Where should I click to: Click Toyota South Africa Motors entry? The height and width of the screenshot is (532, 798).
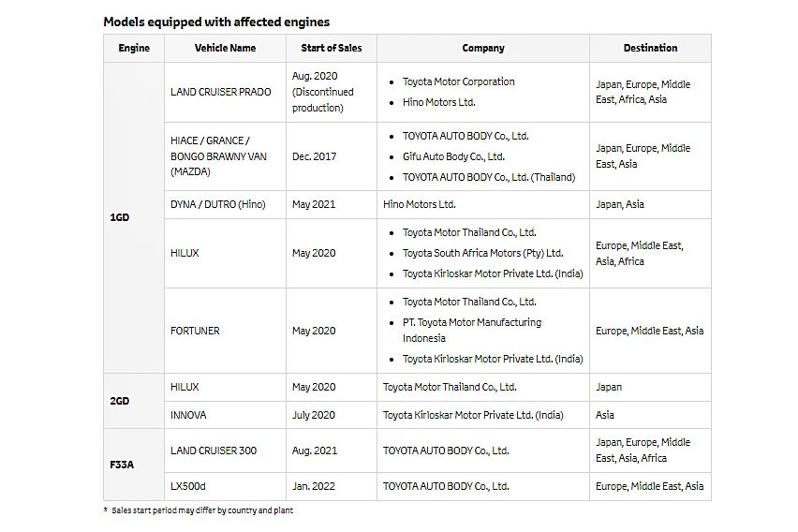point(482,253)
